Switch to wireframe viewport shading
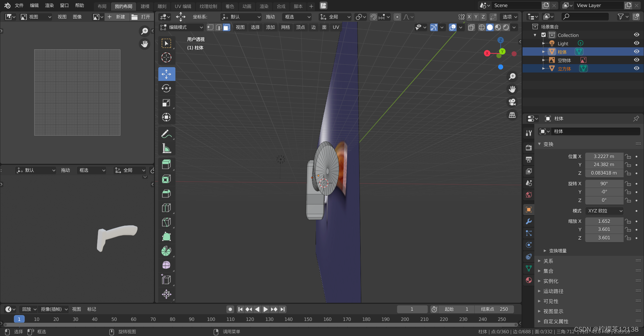 click(x=482, y=27)
